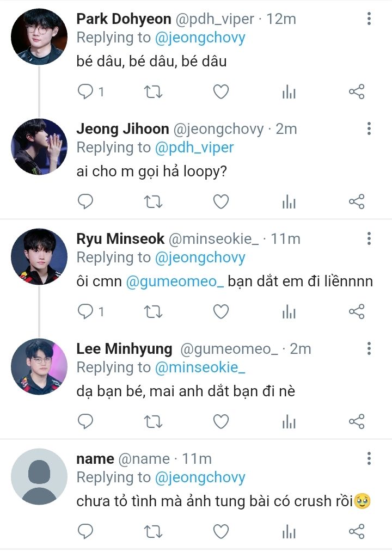Like Park Dohyeon's tweet
This screenshot has width=392, height=552.
(x=220, y=92)
